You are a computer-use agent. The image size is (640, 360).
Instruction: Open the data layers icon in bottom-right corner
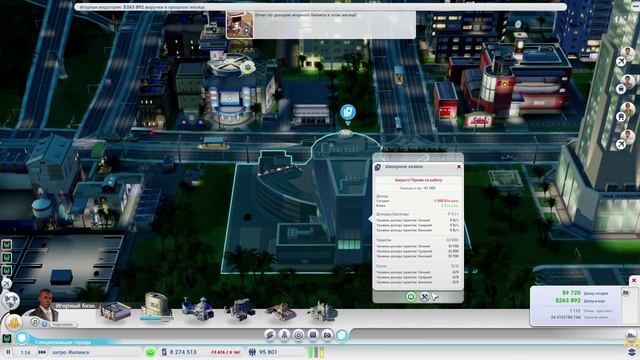632,352
